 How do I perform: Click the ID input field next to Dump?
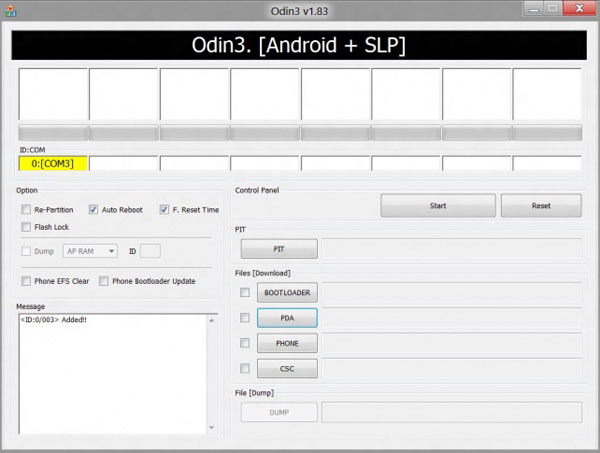[x=150, y=251]
